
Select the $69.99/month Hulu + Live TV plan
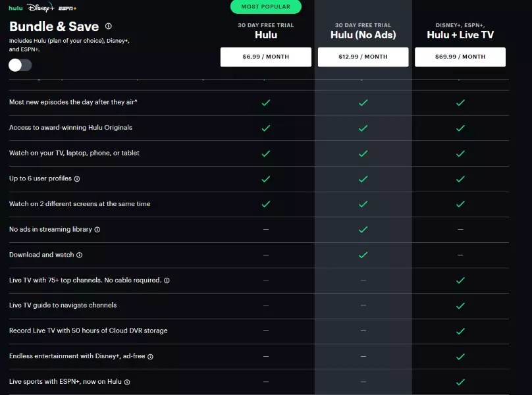pyautogui.click(x=460, y=57)
